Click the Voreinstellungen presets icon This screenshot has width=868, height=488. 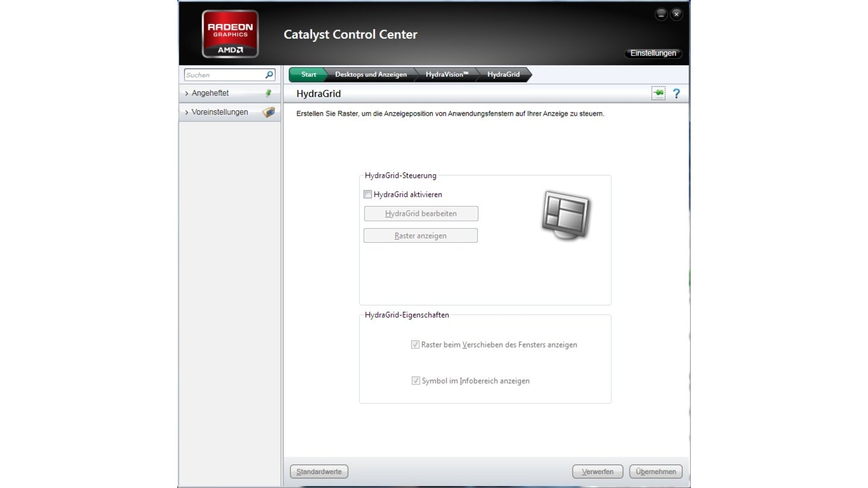click(268, 112)
